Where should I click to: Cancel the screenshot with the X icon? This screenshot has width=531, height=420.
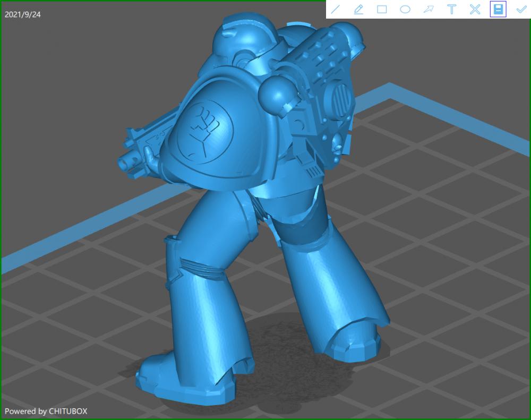475,9
